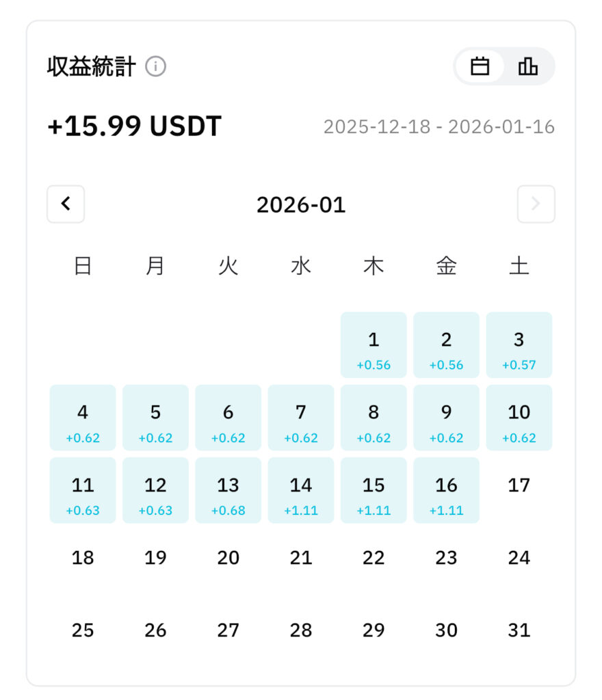This screenshot has width=602, height=700.
Task: Click the info icon beside 収益統計
Action: 156,67
